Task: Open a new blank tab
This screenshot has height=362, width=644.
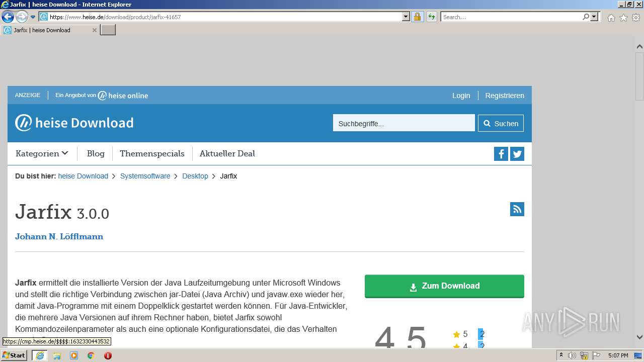Action: (108, 30)
